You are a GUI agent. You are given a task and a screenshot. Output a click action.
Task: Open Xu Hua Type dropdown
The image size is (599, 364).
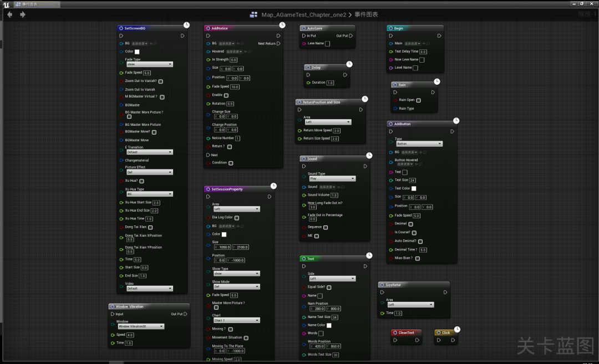(149, 194)
